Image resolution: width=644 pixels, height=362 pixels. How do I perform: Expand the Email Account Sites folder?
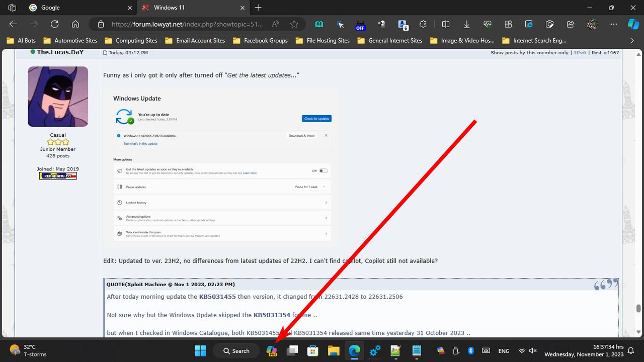[x=195, y=41]
